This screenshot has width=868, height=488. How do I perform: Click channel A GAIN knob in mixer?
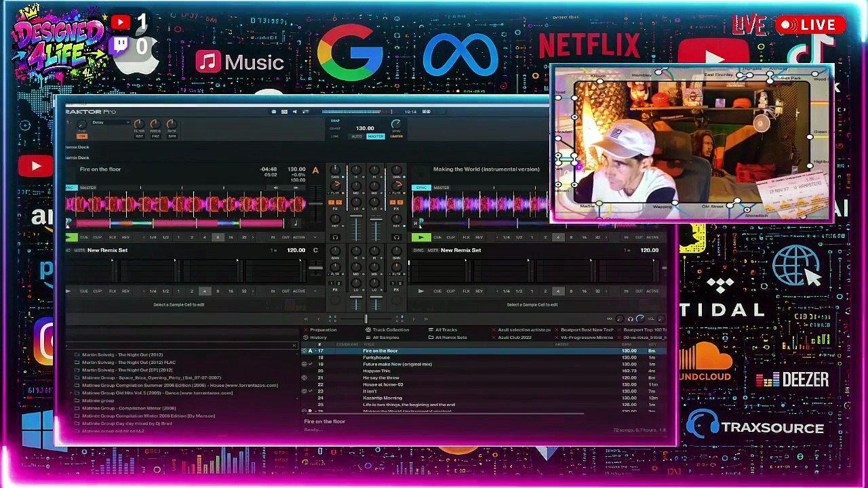pyautogui.click(x=335, y=169)
